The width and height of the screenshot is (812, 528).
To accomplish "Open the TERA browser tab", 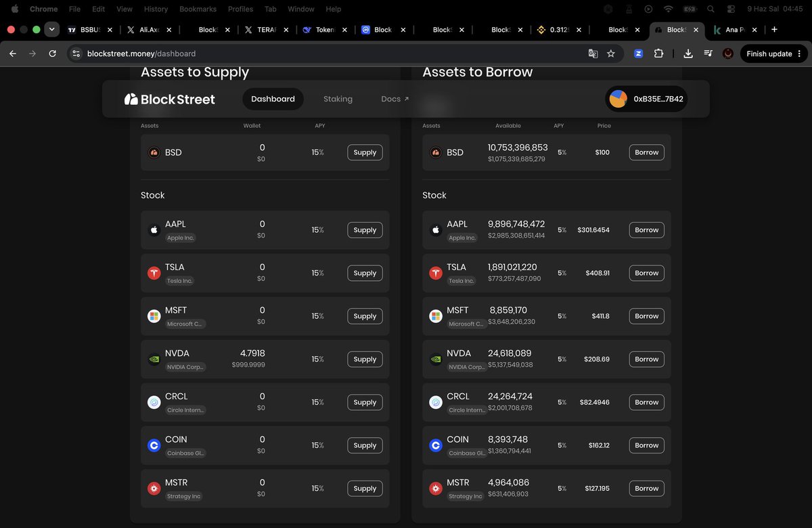I will (x=266, y=30).
